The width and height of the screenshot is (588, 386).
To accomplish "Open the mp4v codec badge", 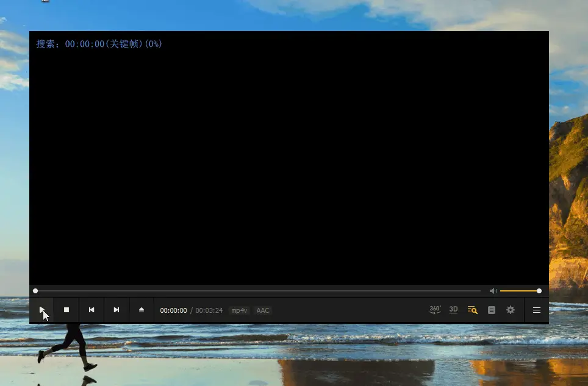I will pos(238,310).
